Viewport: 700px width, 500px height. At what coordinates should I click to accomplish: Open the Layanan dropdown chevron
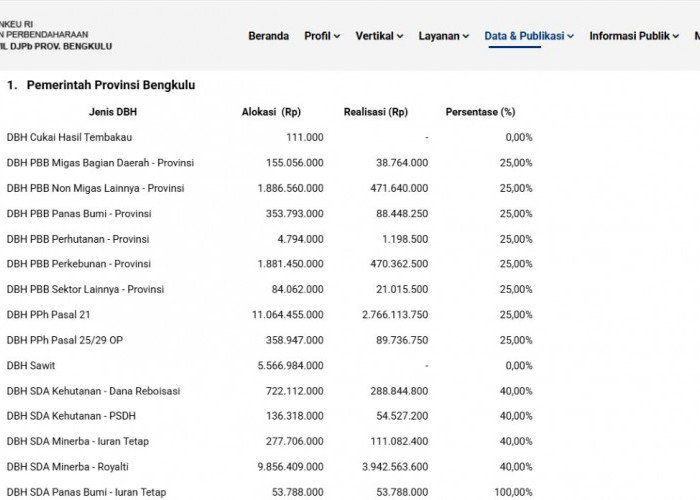pyautogui.click(x=466, y=36)
